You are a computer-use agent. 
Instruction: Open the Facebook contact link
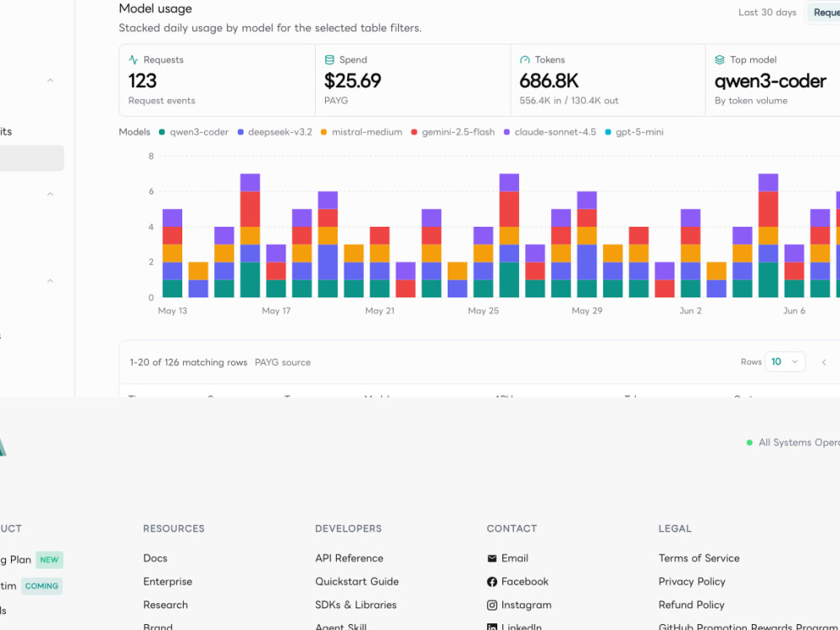(x=517, y=582)
